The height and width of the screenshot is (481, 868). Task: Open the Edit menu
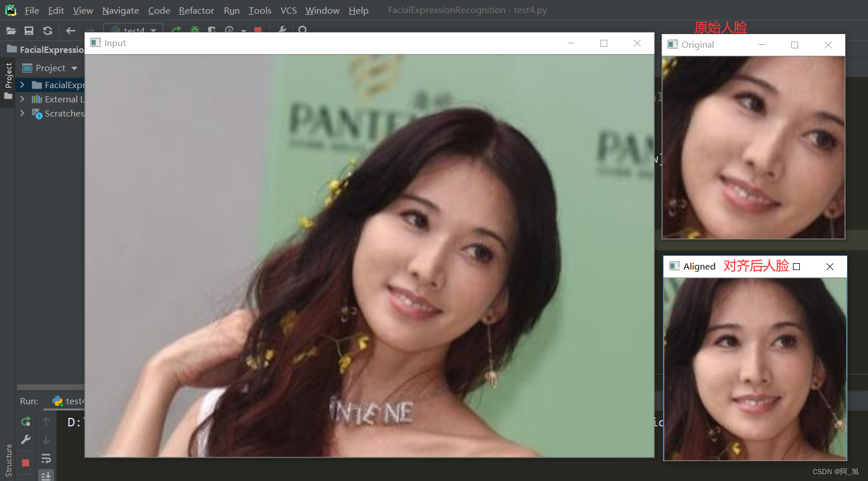tap(56, 10)
